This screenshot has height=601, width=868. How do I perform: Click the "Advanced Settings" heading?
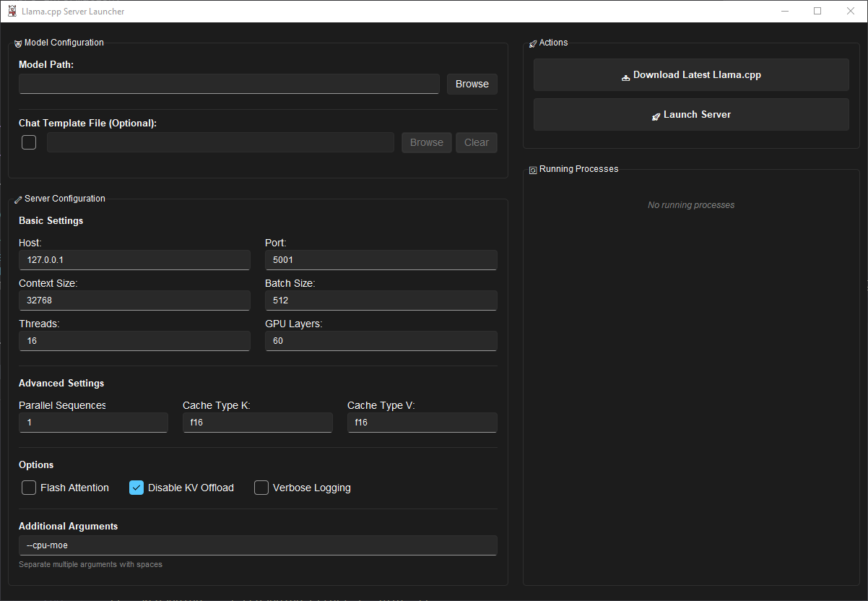pyautogui.click(x=61, y=383)
